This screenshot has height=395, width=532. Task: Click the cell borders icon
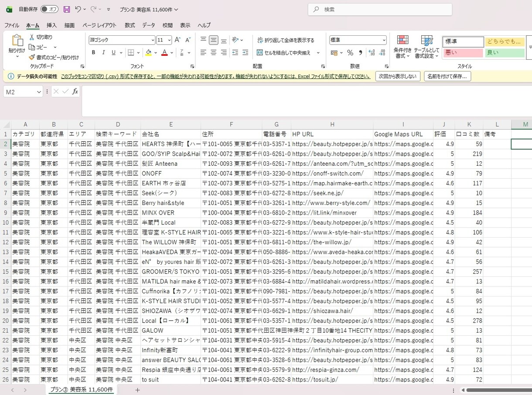(x=130, y=53)
